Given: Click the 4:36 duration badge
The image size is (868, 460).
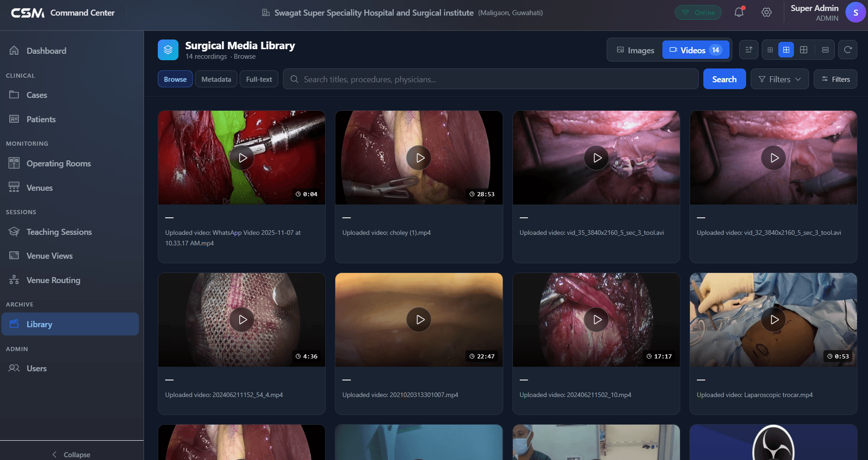Looking at the screenshot, I should pyautogui.click(x=306, y=356).
